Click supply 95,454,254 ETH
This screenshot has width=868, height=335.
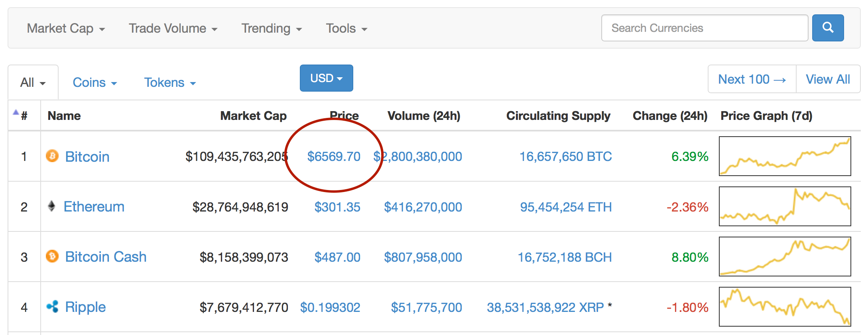point(566,207)
